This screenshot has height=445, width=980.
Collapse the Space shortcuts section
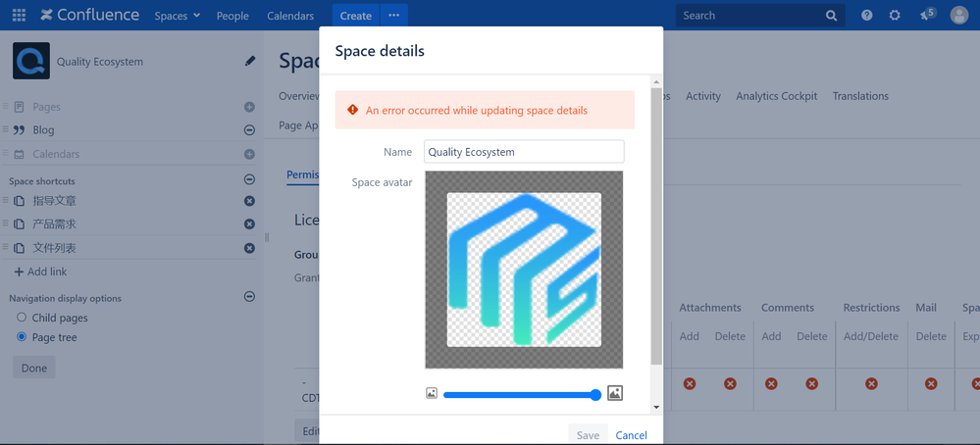249,179
